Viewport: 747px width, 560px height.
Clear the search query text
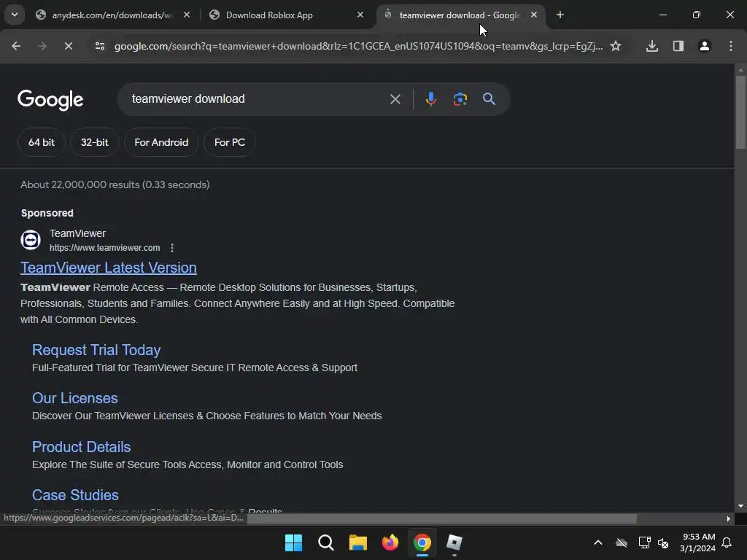coord(395,99)
